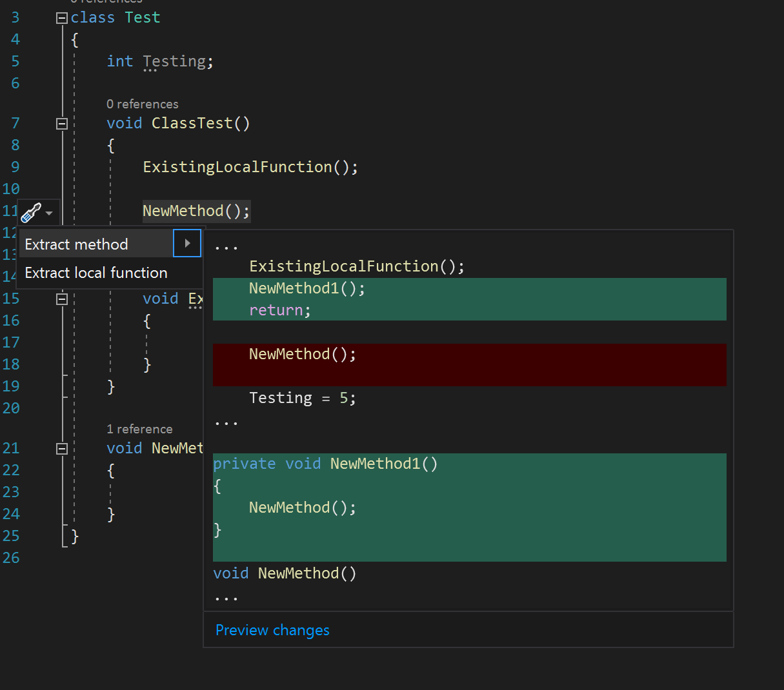Viewport: 784px width, 690px height.
Task: Click the red removed NewMethod line in preview
Action: (301, 353)
